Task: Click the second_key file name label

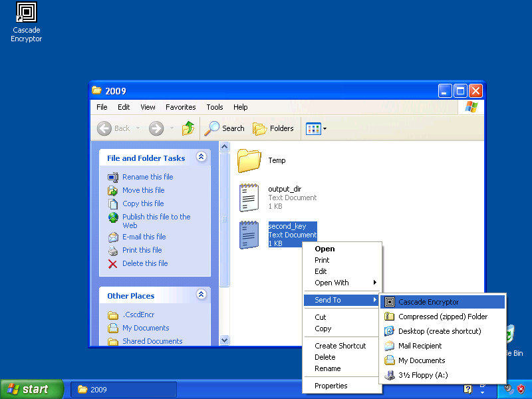Action: coord(287,226)
